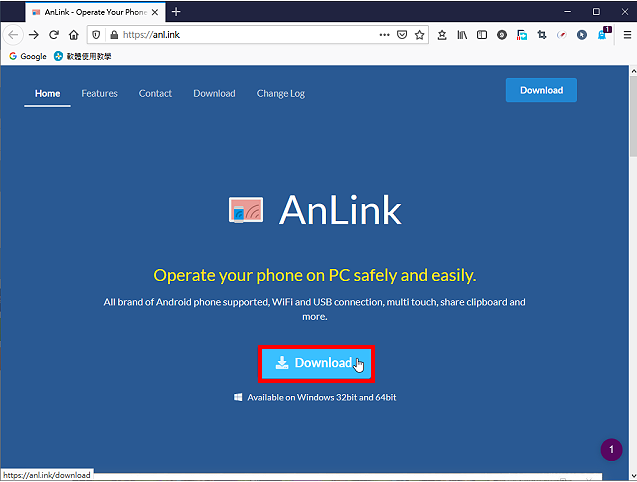Viewport: 637px width, 482px height.
Task: Open the Download navigation item
Action: point(214,93)
